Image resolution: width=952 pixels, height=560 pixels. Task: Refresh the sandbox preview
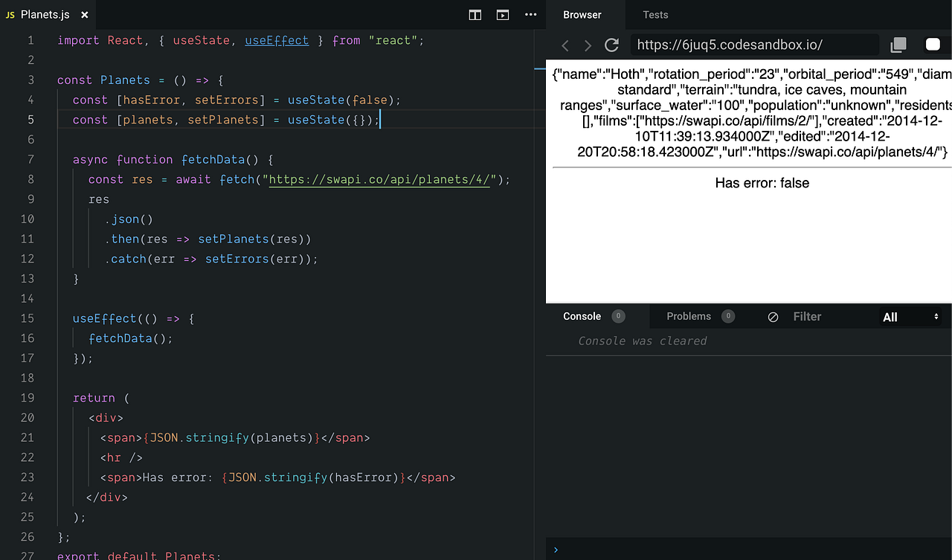point(611,45)
